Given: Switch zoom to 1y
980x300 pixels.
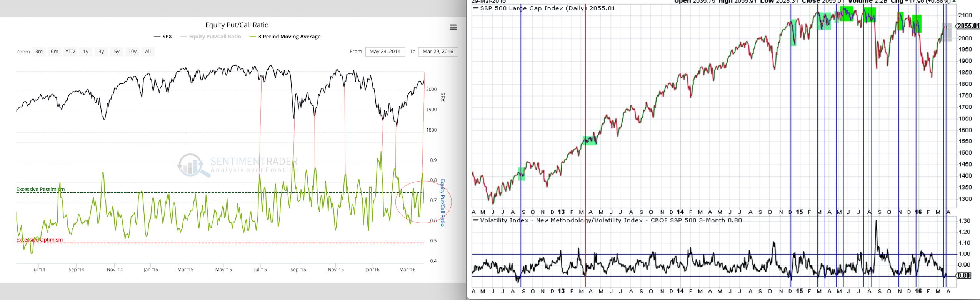Looking at the screenshot, I should coord(86,52).
